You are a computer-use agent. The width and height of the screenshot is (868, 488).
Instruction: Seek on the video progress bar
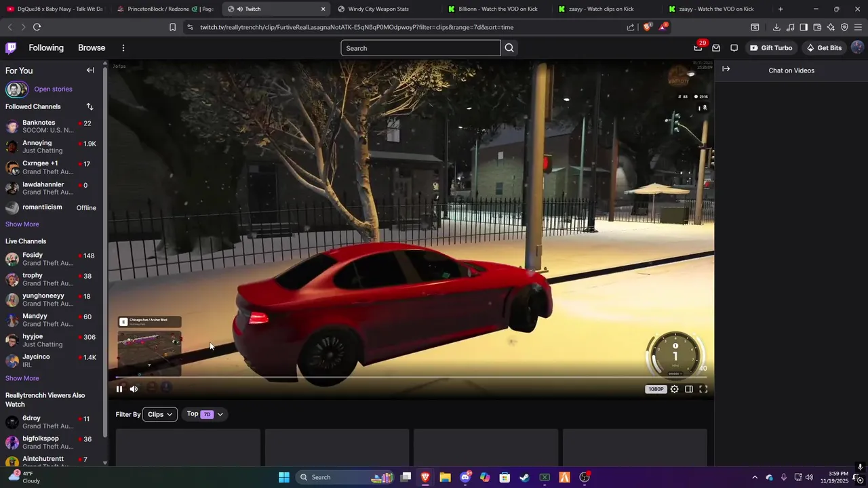click(x=410, y=378)
